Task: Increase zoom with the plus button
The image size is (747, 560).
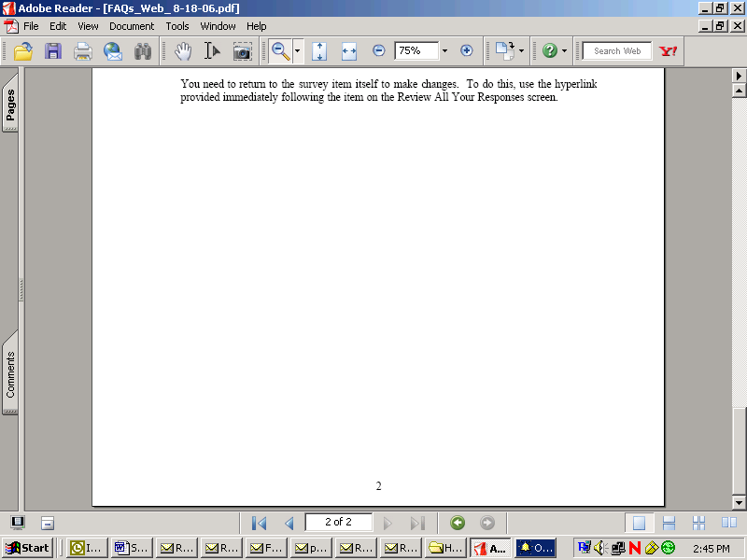Action: [x=466, y=50]
